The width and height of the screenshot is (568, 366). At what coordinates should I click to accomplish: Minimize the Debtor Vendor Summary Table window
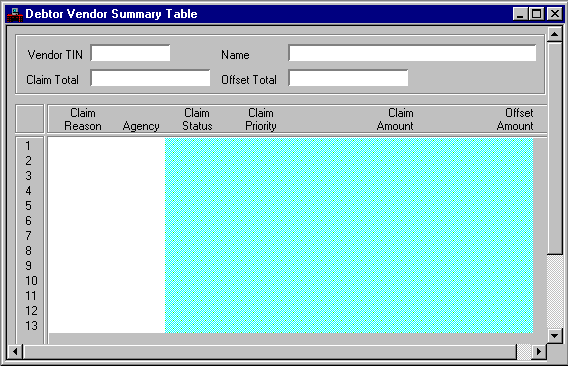(520, 14)
